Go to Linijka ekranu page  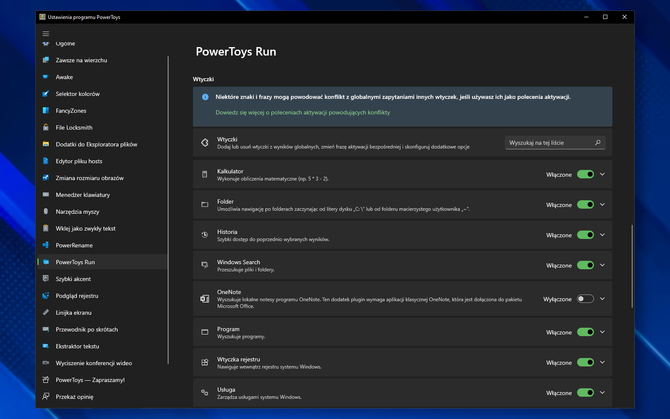103,313
